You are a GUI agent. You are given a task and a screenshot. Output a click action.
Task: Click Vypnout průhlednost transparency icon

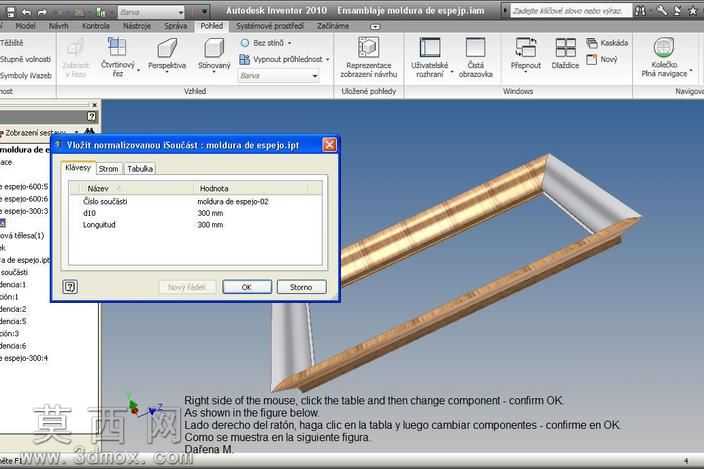(245, 59)
